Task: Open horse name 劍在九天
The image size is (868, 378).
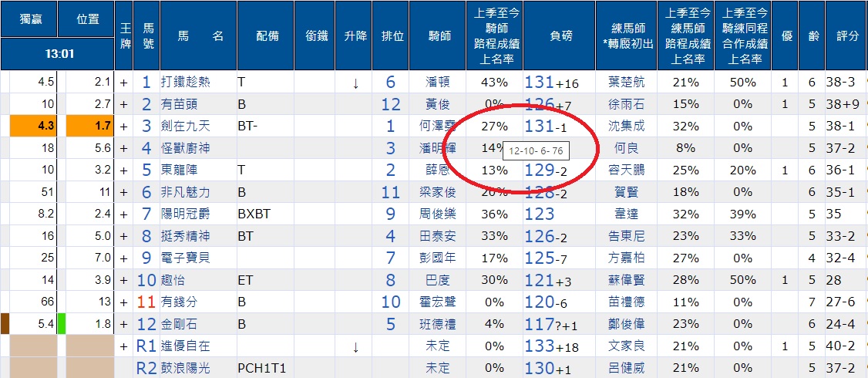Action: tap(186, 127)
